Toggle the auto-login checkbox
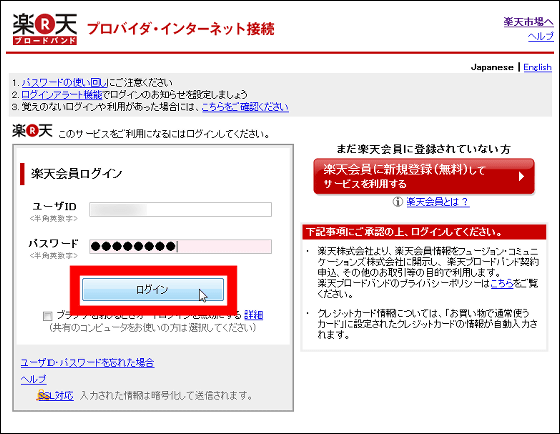 click(x=48, y=316)
